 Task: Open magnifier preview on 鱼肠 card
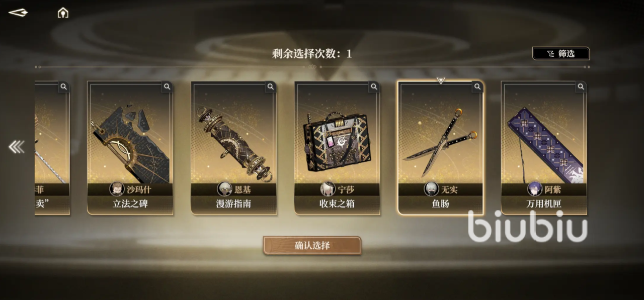(x=478, y=86)
